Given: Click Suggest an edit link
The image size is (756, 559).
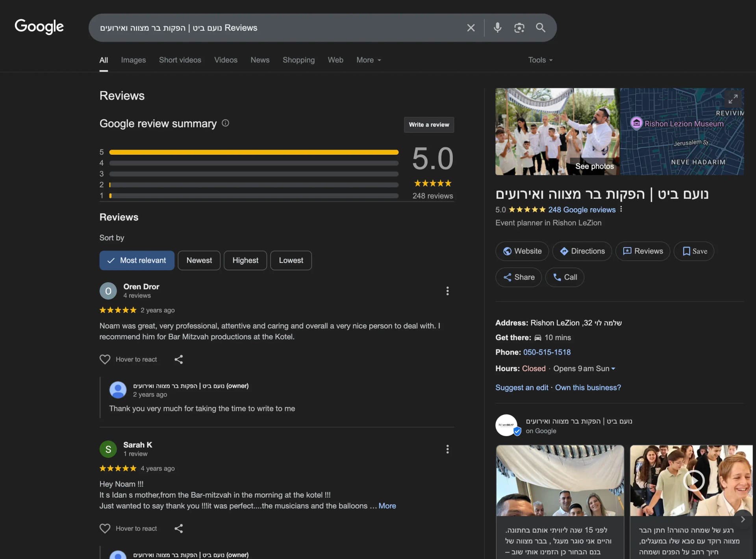Looking at the screenshot, I should pos(522,387).
